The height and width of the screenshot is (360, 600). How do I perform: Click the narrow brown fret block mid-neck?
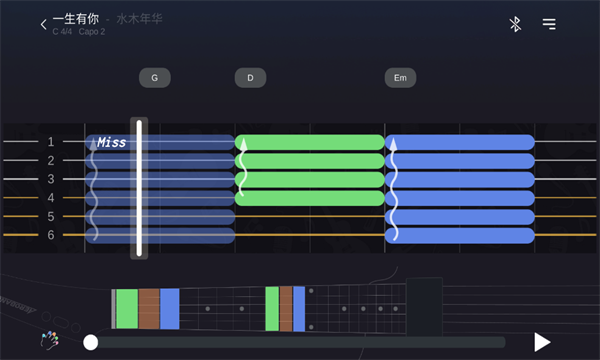coord(286,309)
